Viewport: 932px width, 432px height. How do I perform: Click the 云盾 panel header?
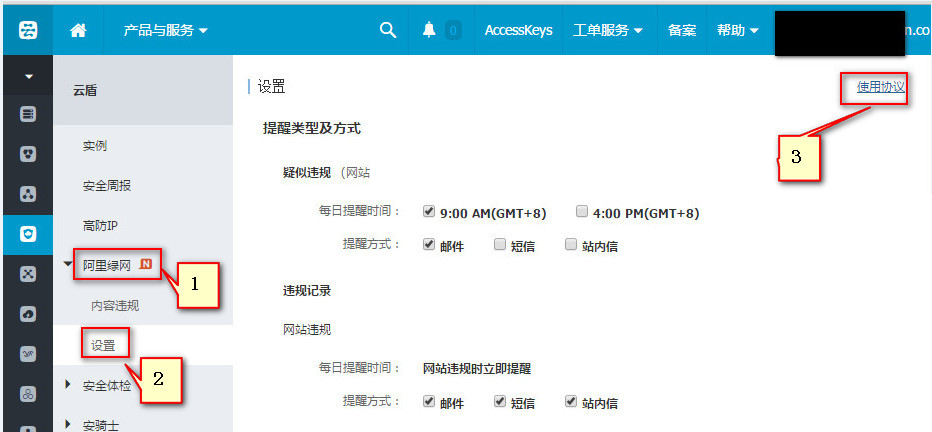(143, 91)
